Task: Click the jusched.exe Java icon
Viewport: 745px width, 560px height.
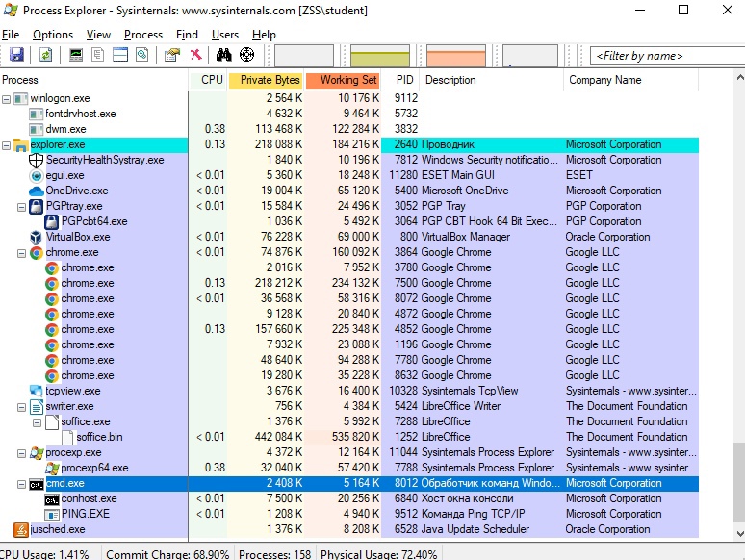Action: [21, 529]
